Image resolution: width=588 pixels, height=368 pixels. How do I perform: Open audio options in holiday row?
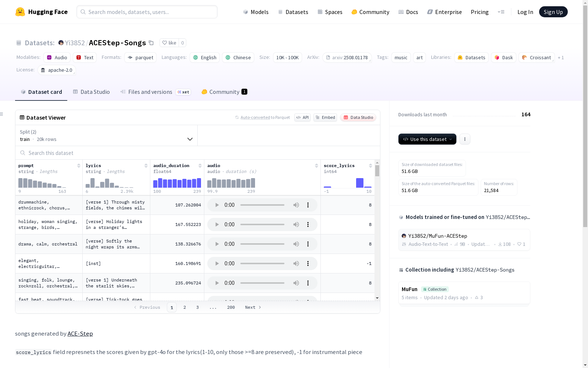308,224
